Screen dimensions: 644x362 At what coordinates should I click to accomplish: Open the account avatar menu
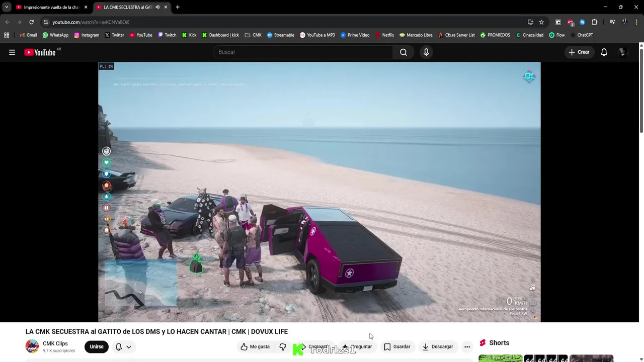[622, 52]
